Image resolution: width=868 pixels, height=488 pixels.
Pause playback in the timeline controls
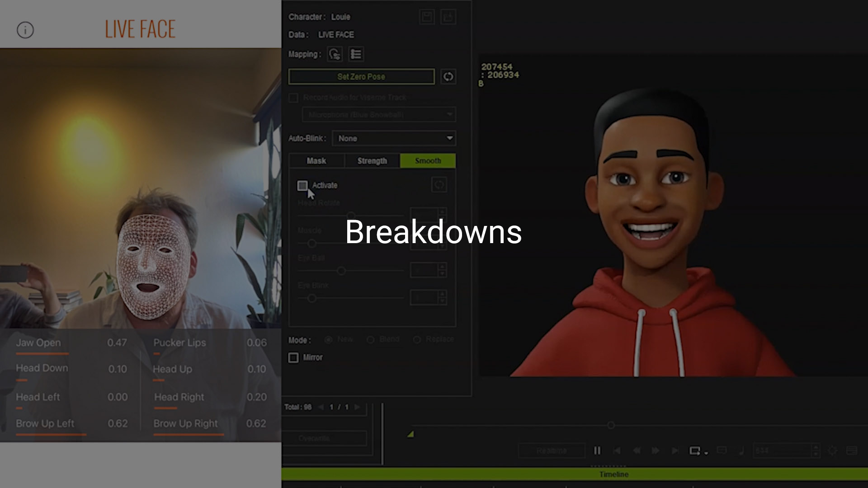(597, 450)
